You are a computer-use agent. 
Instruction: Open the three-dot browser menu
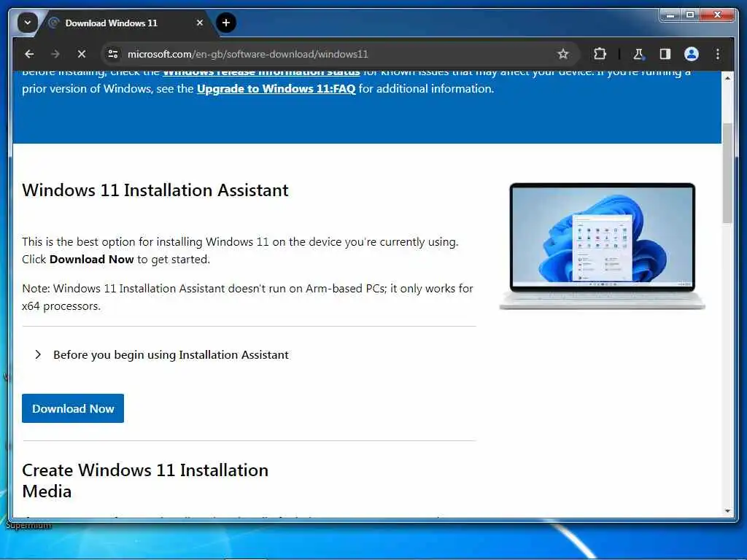[x=718, y=54]
